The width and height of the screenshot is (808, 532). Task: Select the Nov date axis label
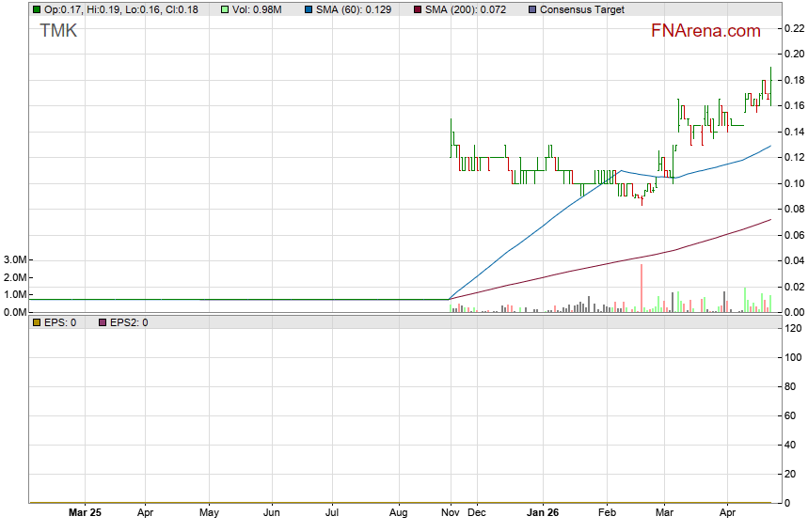(x=450, y=514)
